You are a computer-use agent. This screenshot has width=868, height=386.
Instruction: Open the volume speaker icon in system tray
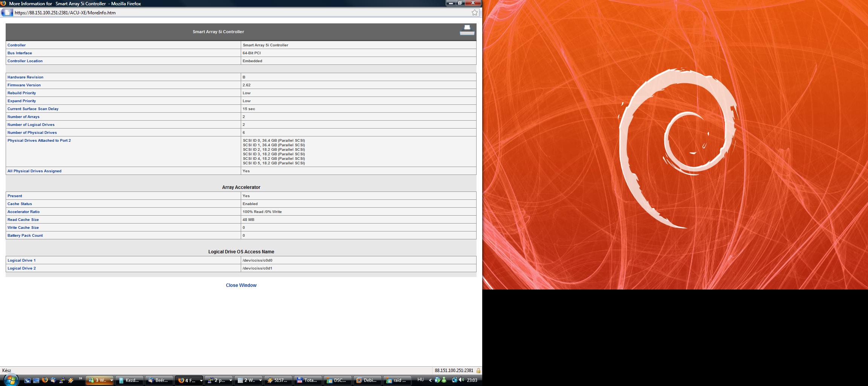point(462,380)
